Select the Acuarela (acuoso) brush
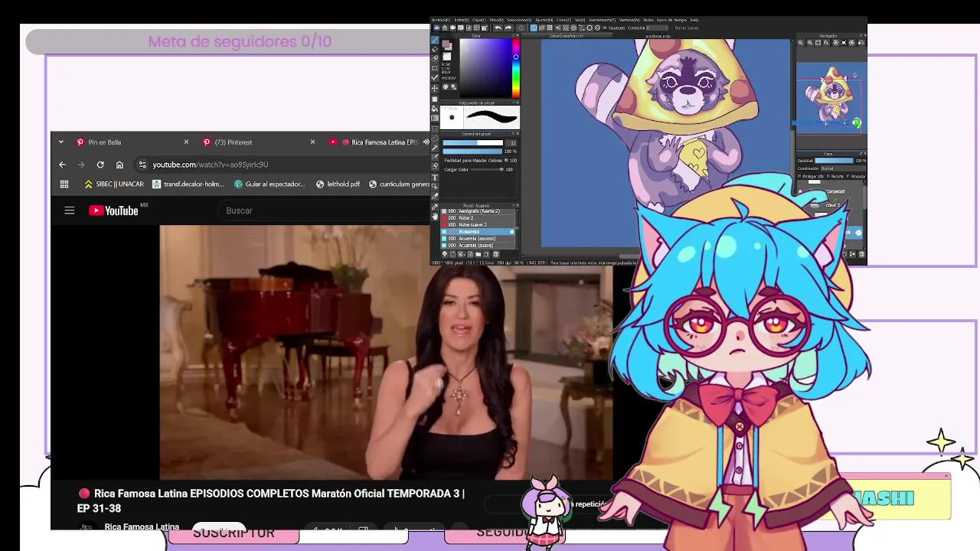980x551 pixels. click(477, 239)
